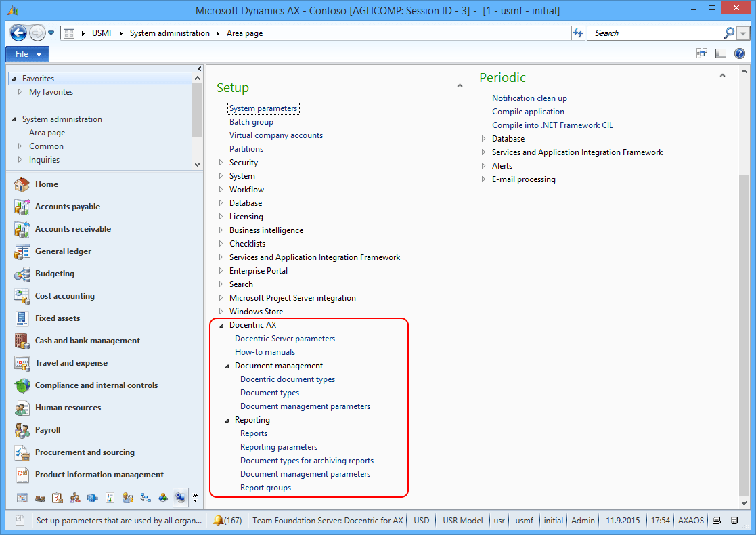756x535 pixels.
Task: Click into the Search text field
Action: click(x=656, y=33)
